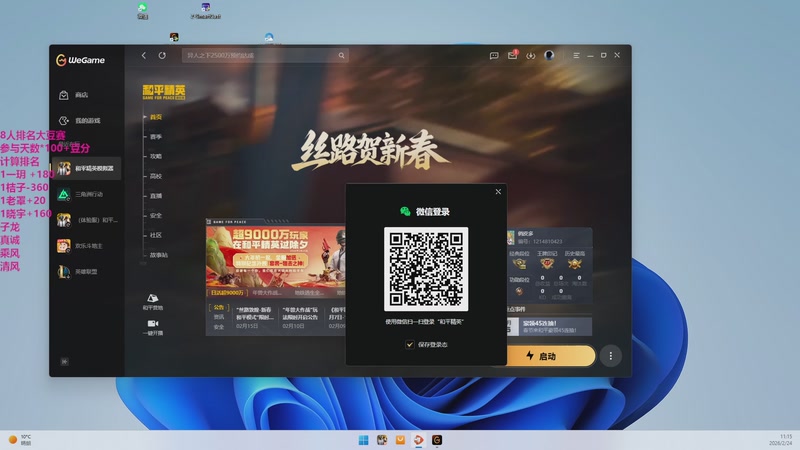
Task: Open the news item dated 02月10日
Action: pyautogui.click(x=301, y=317)
